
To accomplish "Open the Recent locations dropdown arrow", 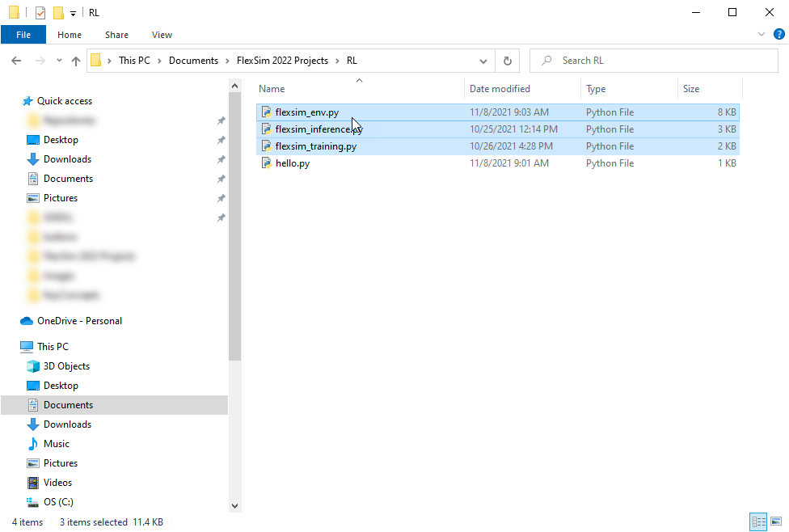I will click(x=59, y=61).
